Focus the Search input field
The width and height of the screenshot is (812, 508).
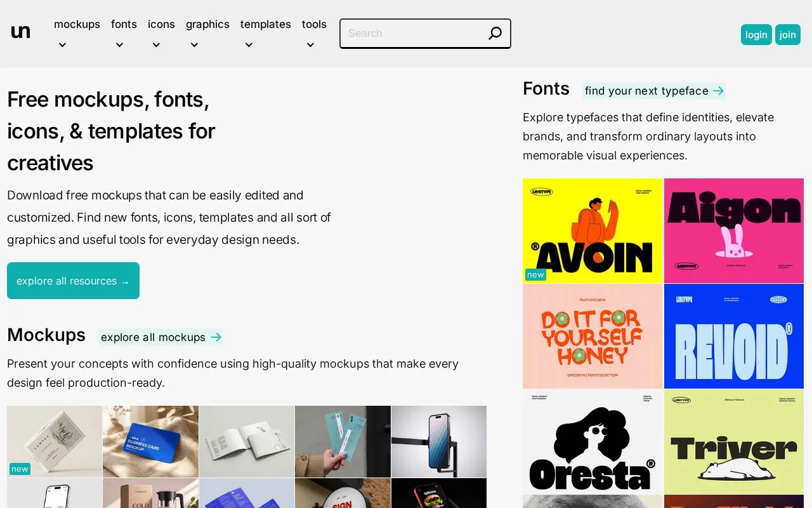pyautogui.click(x=425, y=34)
